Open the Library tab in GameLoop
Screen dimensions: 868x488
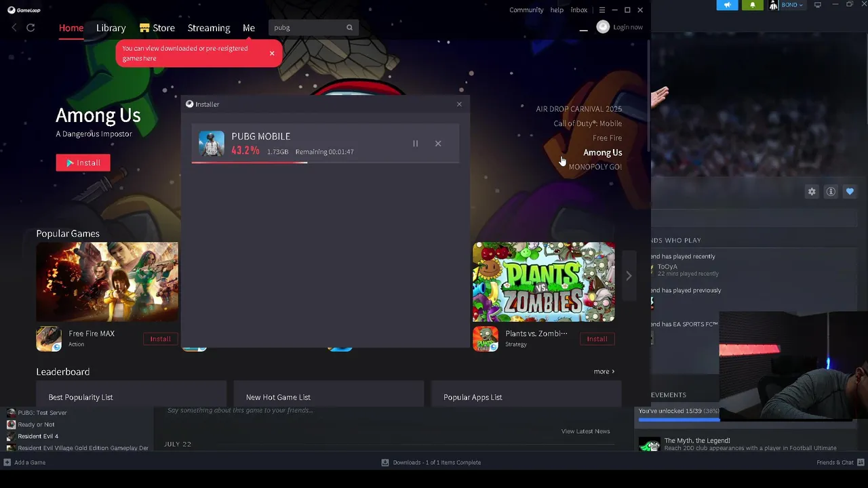111,28
